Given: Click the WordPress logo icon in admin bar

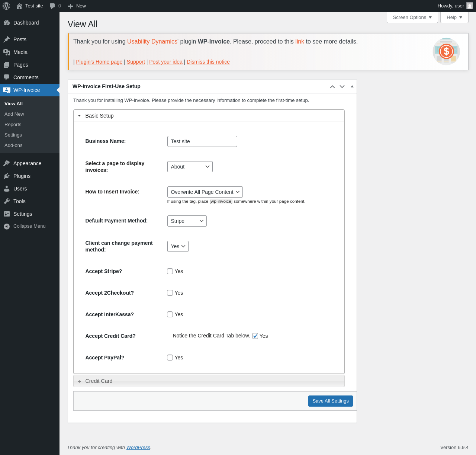Looking at the screenshot, I should coord(6,6).
